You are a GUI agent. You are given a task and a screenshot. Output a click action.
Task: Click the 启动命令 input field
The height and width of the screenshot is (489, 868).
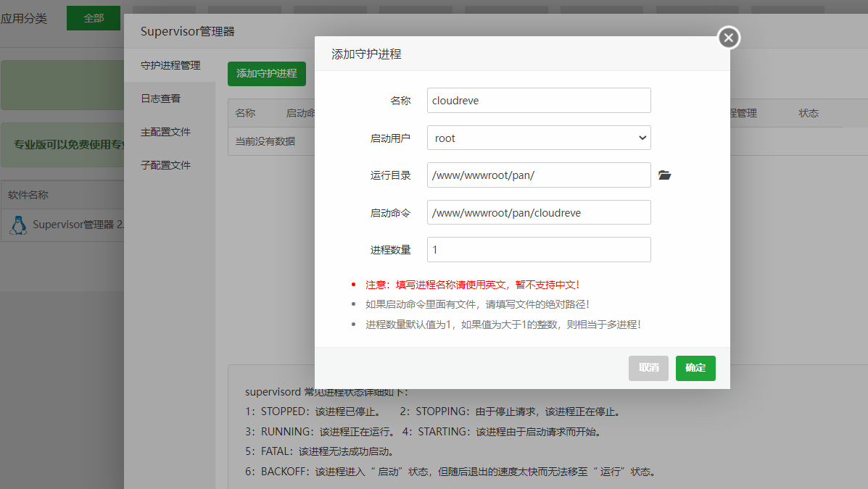539,213
